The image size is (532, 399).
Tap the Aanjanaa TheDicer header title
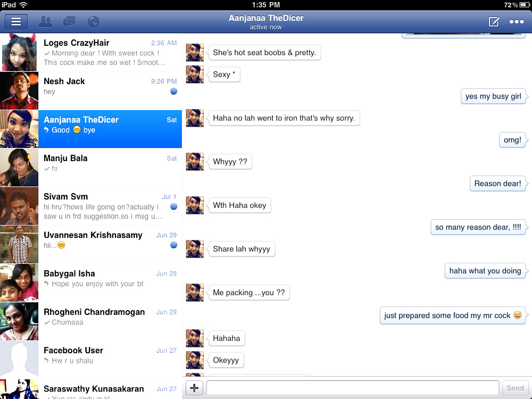point(266,18)
